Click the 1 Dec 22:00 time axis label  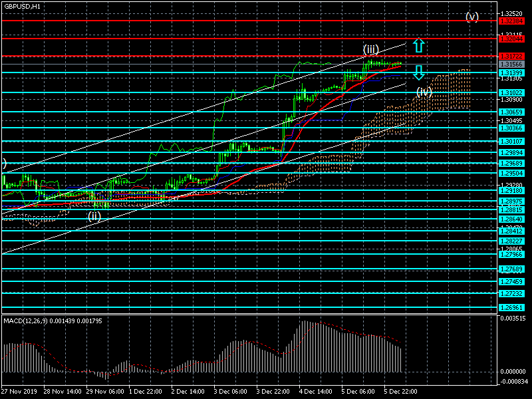click(145, 392)
